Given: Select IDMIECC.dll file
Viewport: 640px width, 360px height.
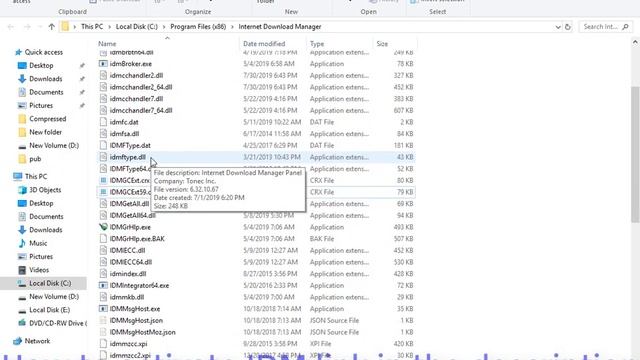Looking at the screenshot, I should (x=127, y=250).
